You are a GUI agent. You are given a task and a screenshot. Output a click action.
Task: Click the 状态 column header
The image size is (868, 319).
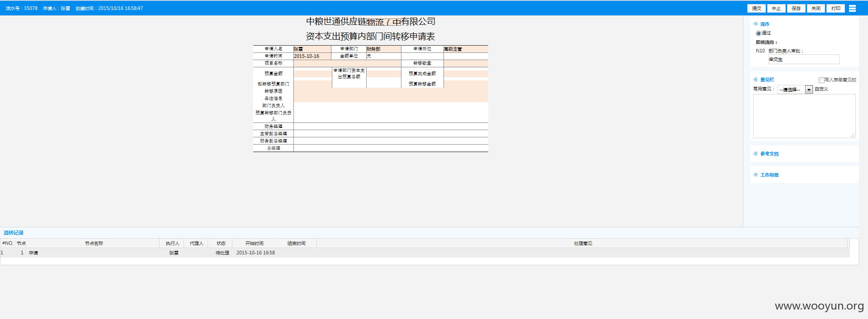coord(221,243)
